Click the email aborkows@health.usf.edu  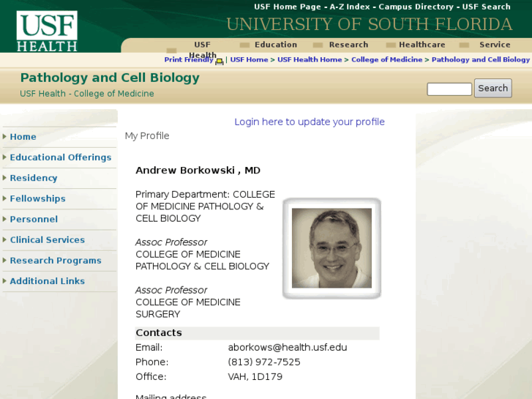[288, 347]
